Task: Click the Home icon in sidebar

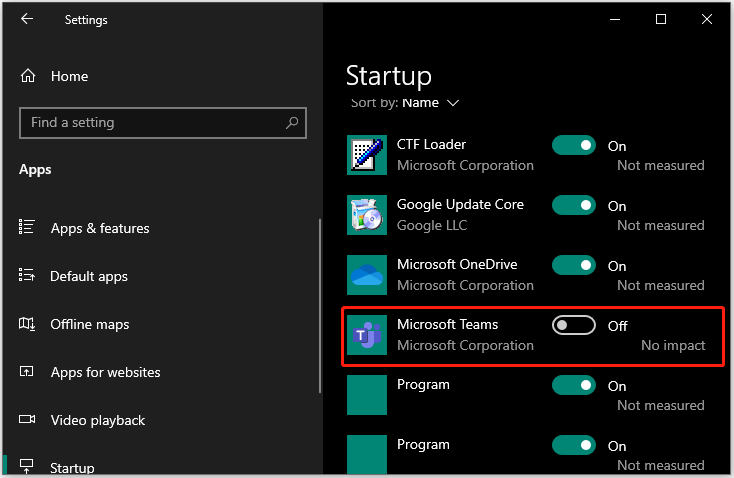Action: click(x=28, y=76)
